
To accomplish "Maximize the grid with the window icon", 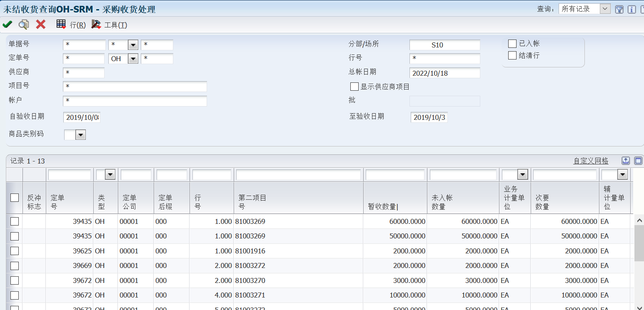I will 638,161.
